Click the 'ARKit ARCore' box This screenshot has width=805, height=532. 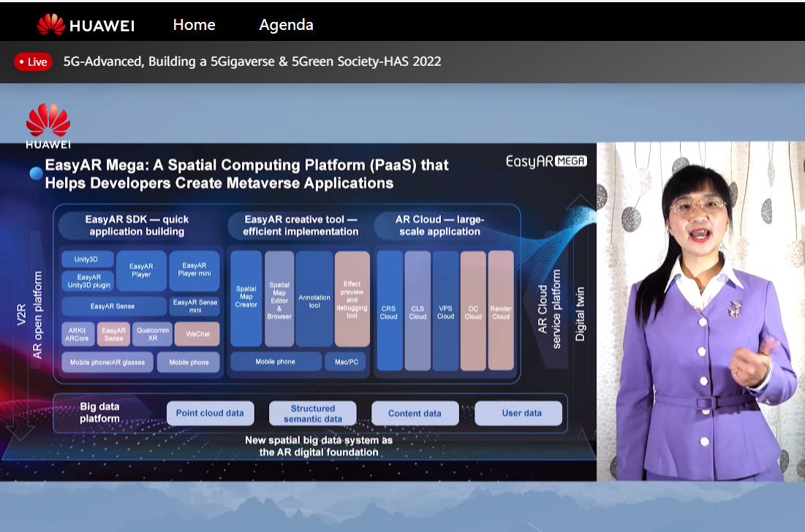click(x=78, y=334)
